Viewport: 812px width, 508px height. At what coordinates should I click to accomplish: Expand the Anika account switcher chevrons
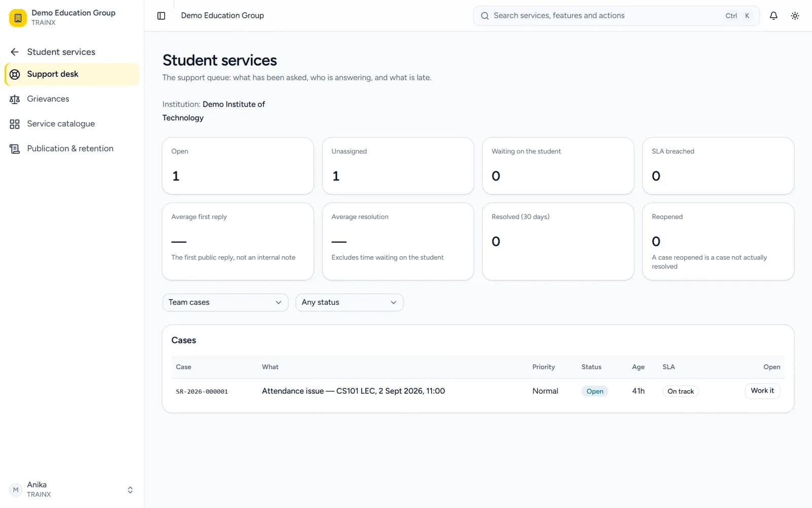point(130,490)
